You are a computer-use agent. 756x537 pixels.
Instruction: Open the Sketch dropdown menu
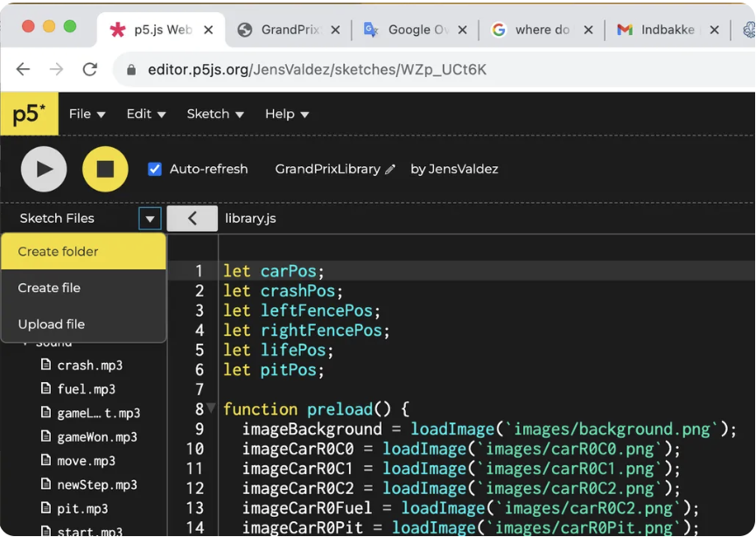pyautogui.click(x=215, y=114)
